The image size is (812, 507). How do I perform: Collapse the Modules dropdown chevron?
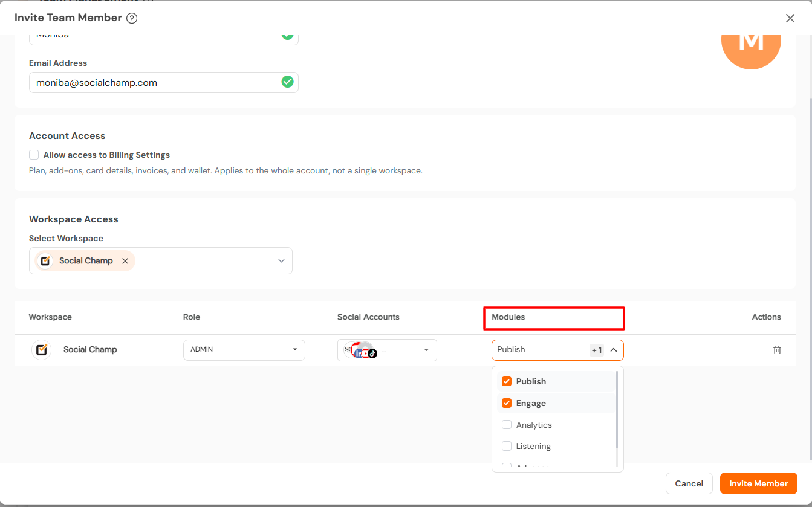[x=613, y=350]
